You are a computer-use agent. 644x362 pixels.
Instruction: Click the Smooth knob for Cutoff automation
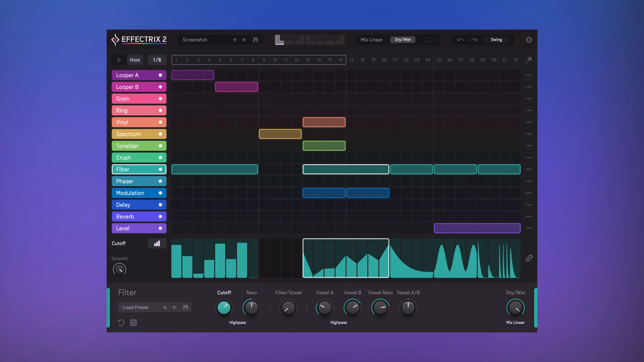point(119,269)
